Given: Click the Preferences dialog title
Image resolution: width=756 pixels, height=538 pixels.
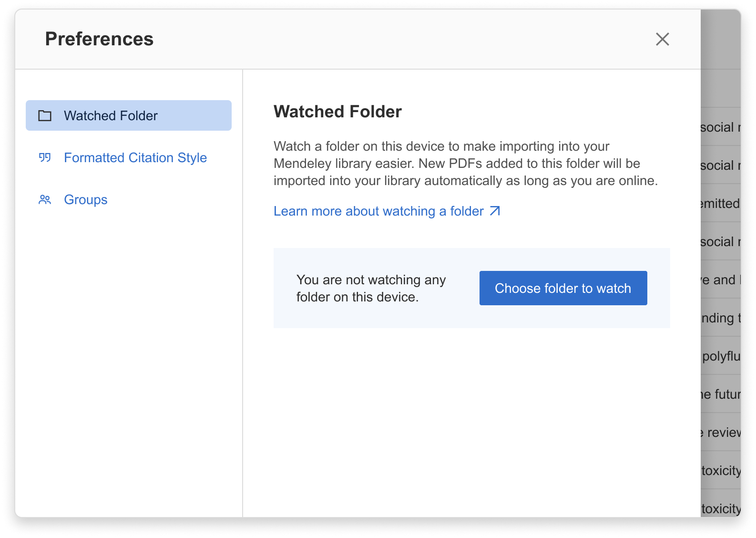Looking at the screenshot, I should [99, 39].
